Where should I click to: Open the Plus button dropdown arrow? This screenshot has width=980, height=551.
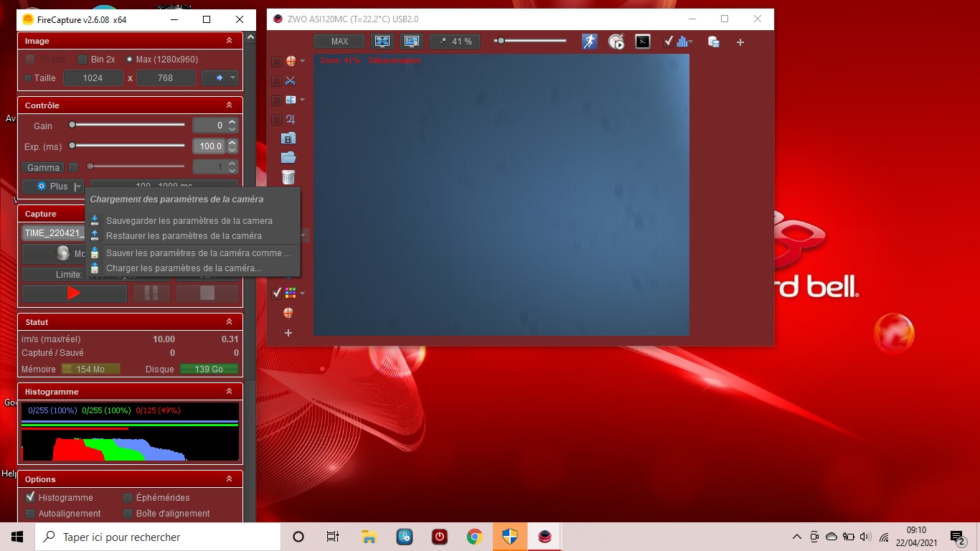[77, 187]
